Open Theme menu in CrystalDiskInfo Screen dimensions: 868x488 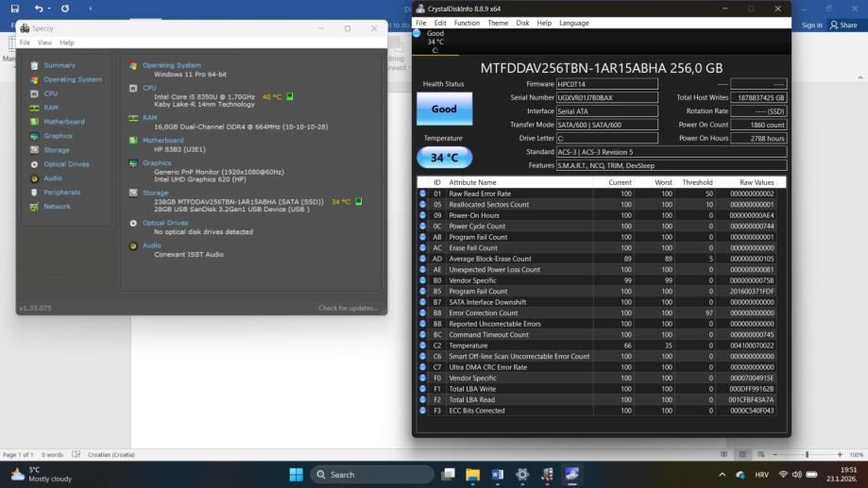tap(498, 23)
